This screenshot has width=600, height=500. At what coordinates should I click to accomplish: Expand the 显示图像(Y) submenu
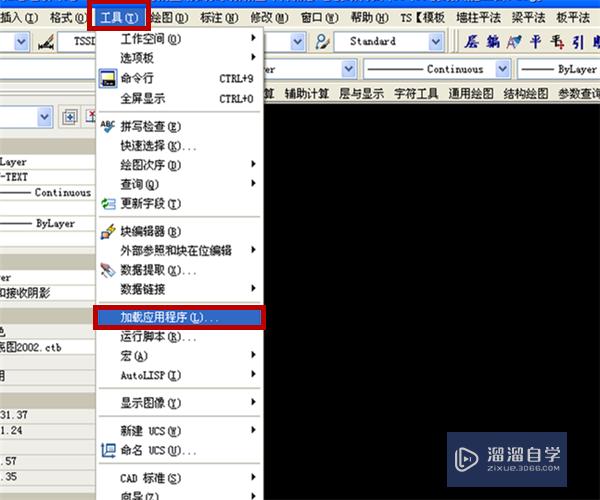[x=179, y=402]
